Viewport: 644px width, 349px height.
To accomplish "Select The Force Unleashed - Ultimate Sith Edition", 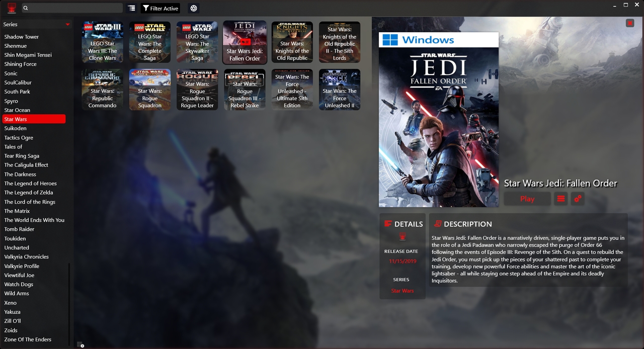I will [292, 90].
